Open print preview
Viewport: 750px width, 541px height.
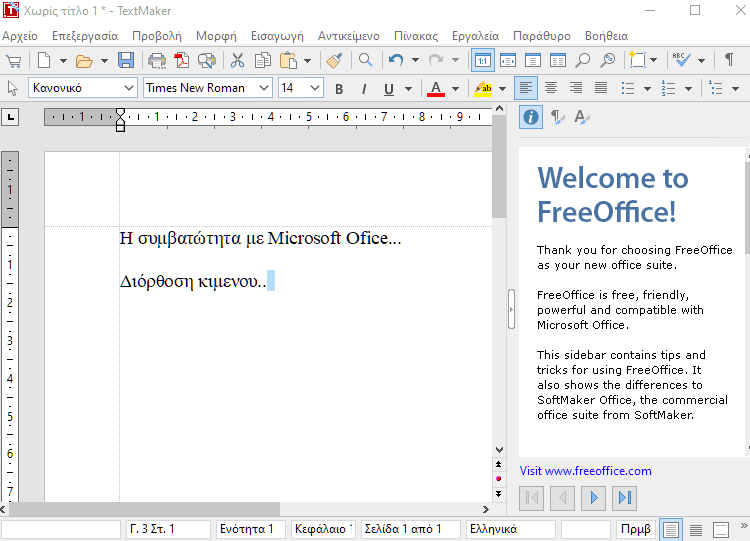coord(207,61)
